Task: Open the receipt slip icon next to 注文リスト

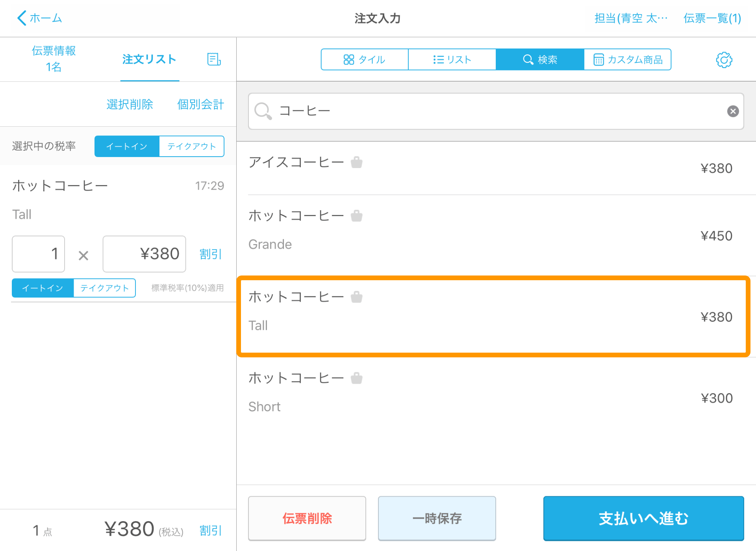Action: point(213,59)
